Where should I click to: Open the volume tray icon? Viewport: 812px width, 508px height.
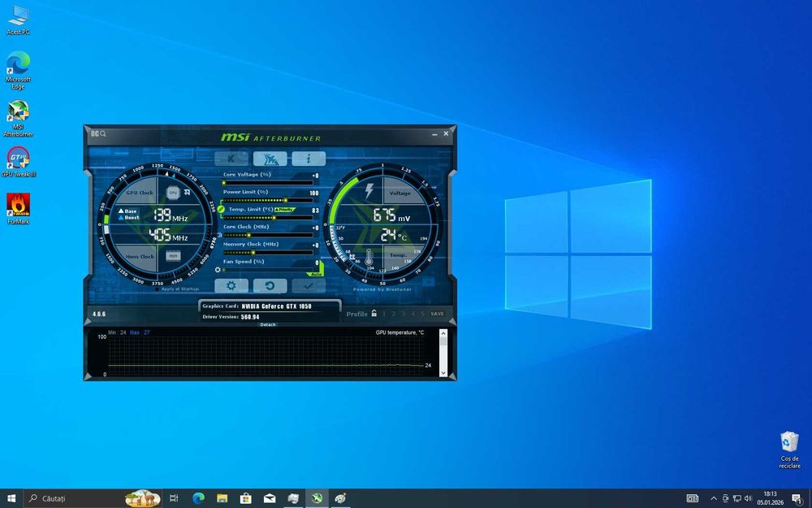[x=748, y=499]
